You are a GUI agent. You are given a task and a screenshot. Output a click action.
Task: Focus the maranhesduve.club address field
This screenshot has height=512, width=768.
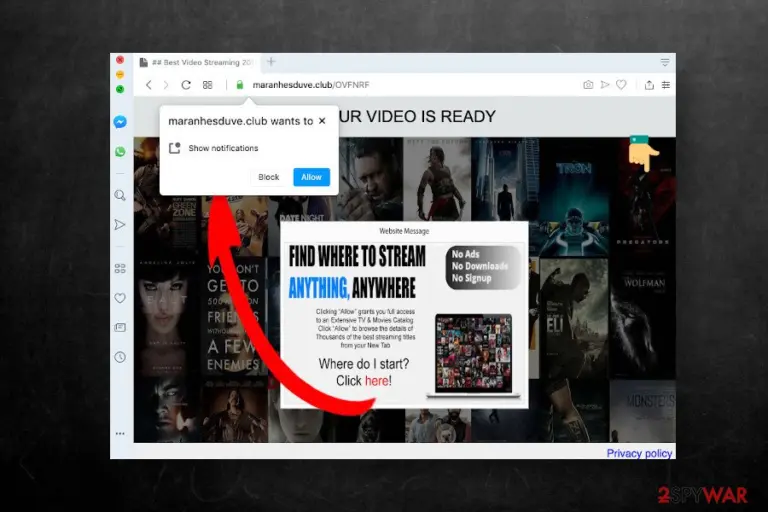[311, 85]
